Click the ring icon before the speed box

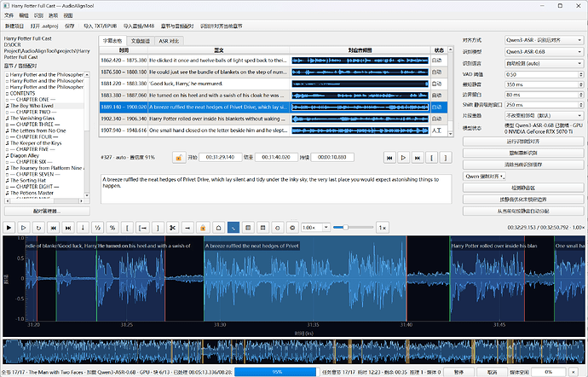(292, 228)
